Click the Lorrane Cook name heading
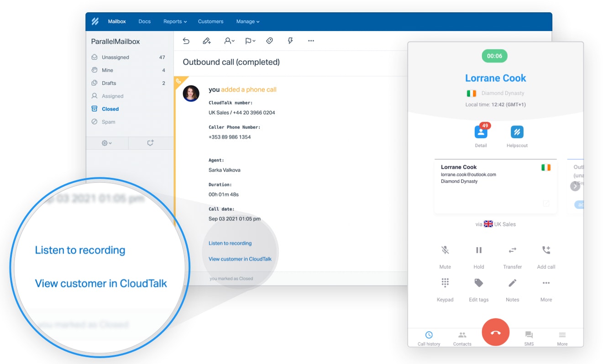The width and height of the screenshot is (603, 364). (x=496, y=78)
